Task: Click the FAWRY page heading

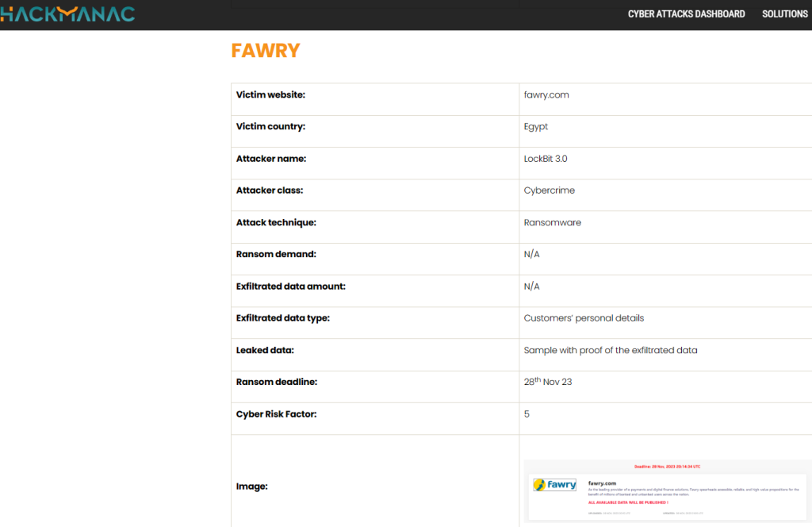Action: 266,51
